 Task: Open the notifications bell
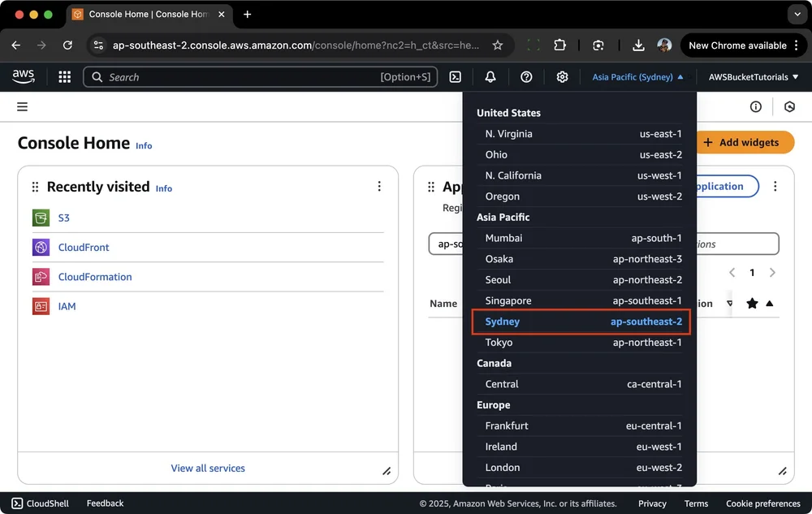490,77
